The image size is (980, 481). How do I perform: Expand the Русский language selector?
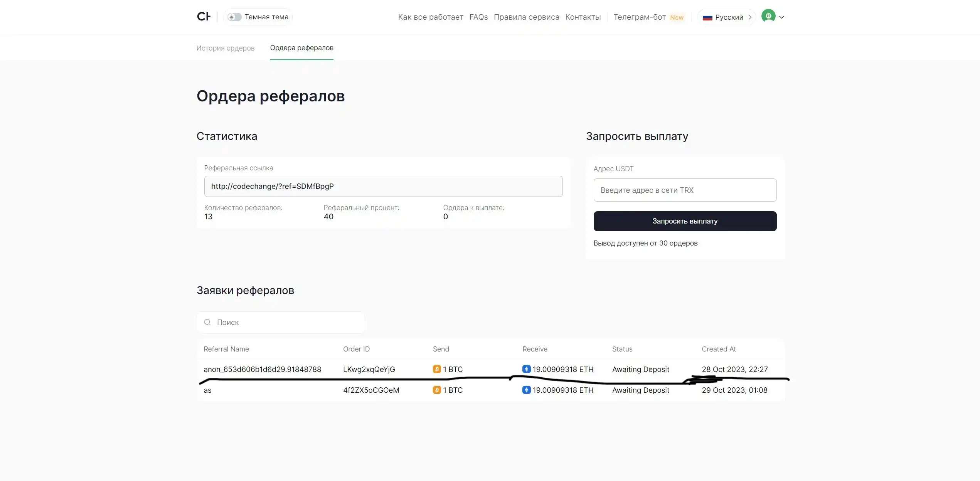tap(727, 17)
